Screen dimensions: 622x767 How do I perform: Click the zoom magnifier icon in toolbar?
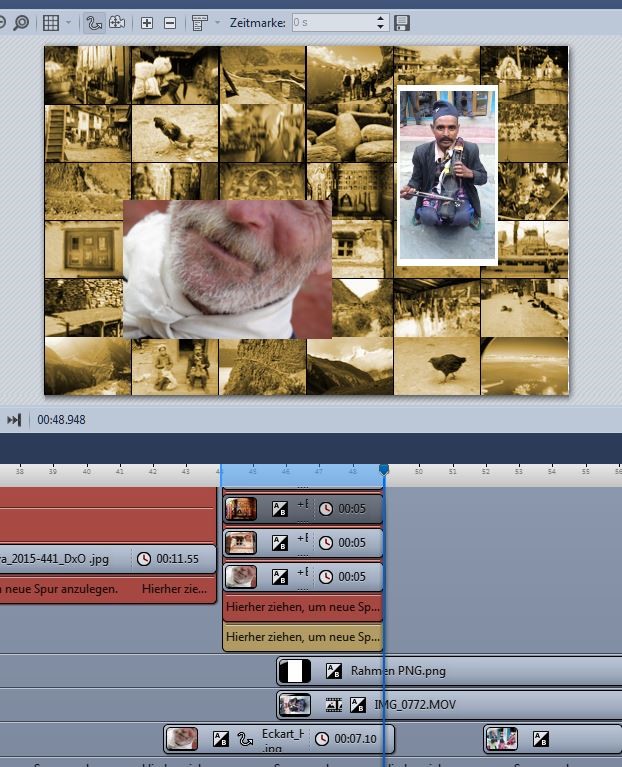(21, 22)
